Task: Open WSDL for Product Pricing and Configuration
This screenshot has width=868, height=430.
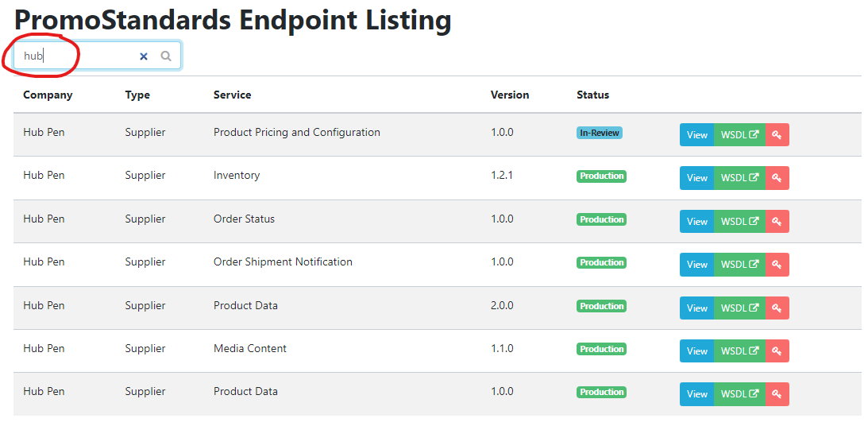Action: pyautogui.click(x=739, y=135)
